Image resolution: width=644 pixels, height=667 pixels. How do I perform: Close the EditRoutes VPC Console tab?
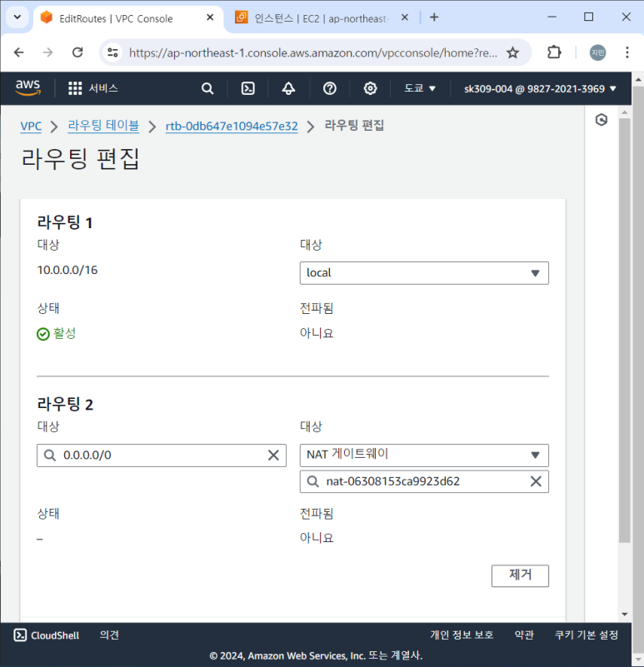(210, 17)
